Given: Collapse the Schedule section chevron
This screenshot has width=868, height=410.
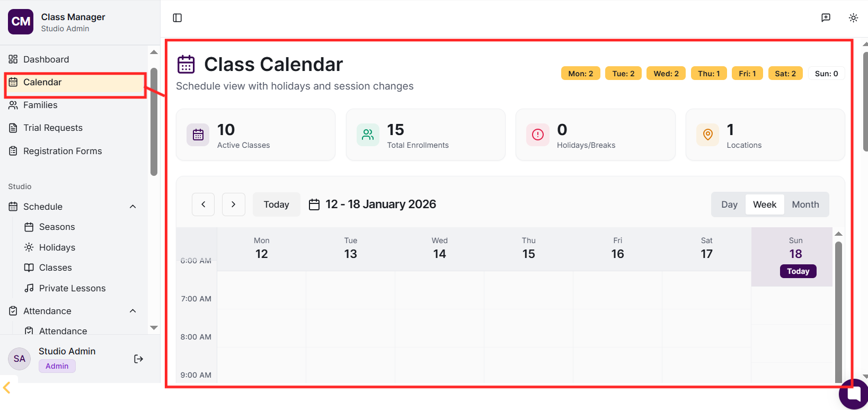Looking at the screenshot, I should coord(133,207).
